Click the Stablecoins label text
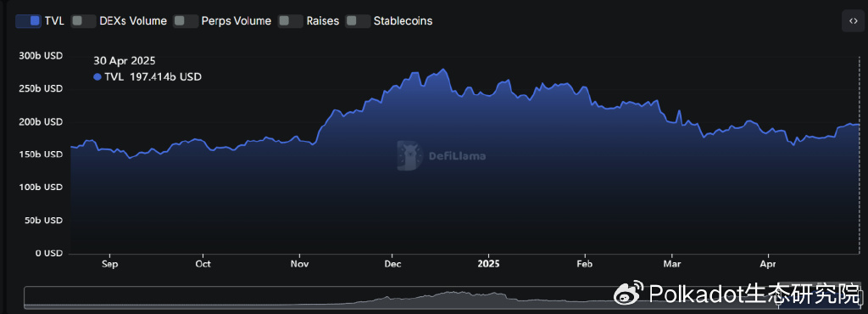 point(403,21)
